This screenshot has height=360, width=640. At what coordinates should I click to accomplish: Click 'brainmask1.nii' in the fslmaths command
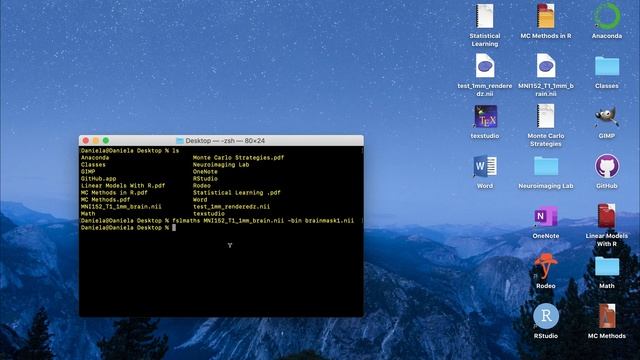329,220
